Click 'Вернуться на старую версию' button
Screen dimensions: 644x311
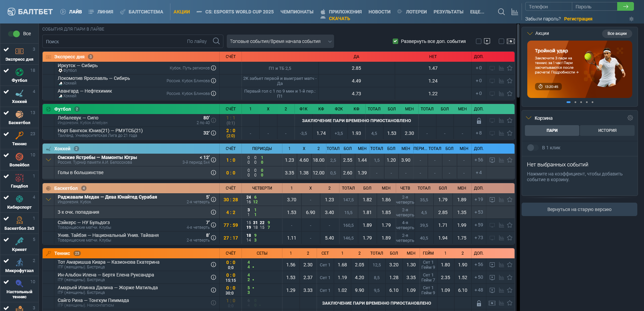tap(579, 209)
